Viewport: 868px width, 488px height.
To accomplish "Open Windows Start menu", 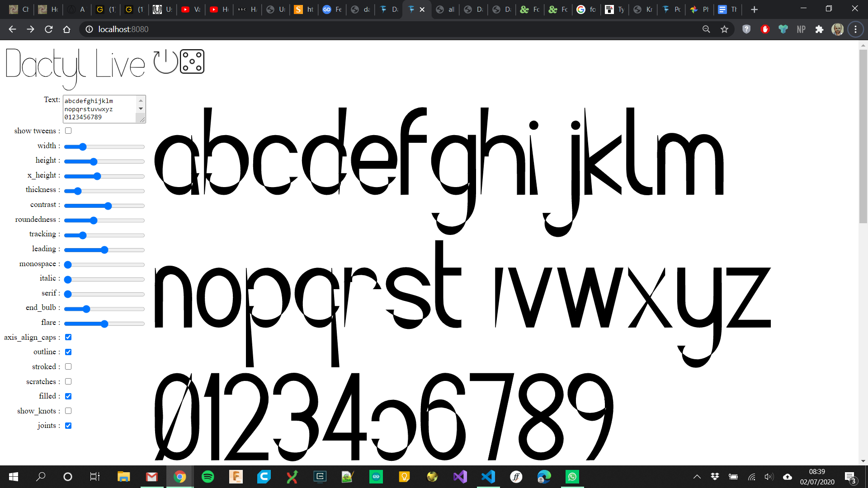I will (14, 477).
